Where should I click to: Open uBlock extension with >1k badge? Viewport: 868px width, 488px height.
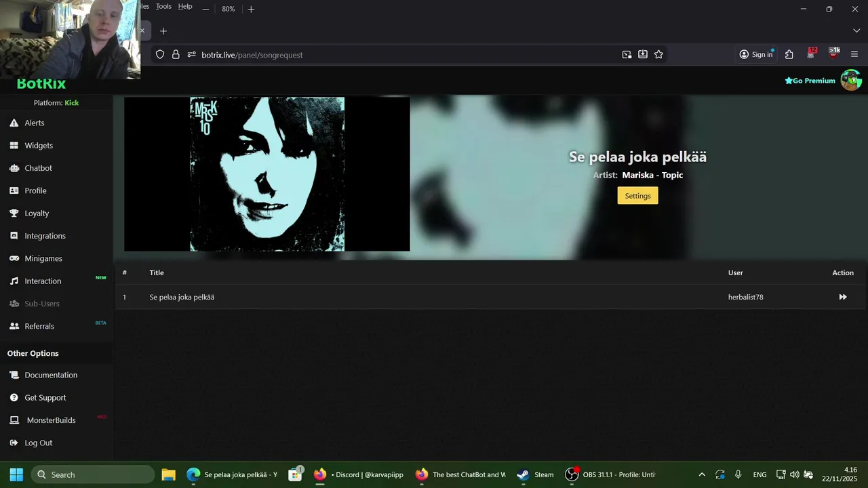click(834, 54)
